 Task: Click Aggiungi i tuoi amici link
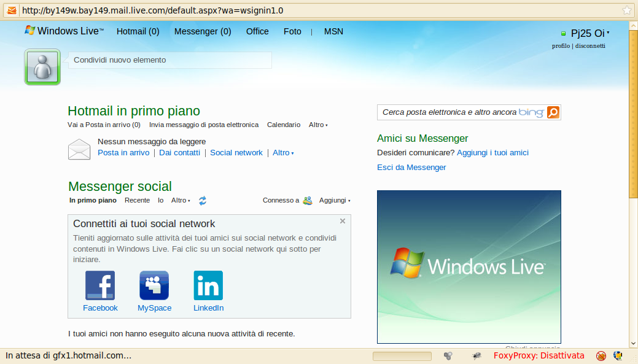pyautogui.click(x=492, y=153)
